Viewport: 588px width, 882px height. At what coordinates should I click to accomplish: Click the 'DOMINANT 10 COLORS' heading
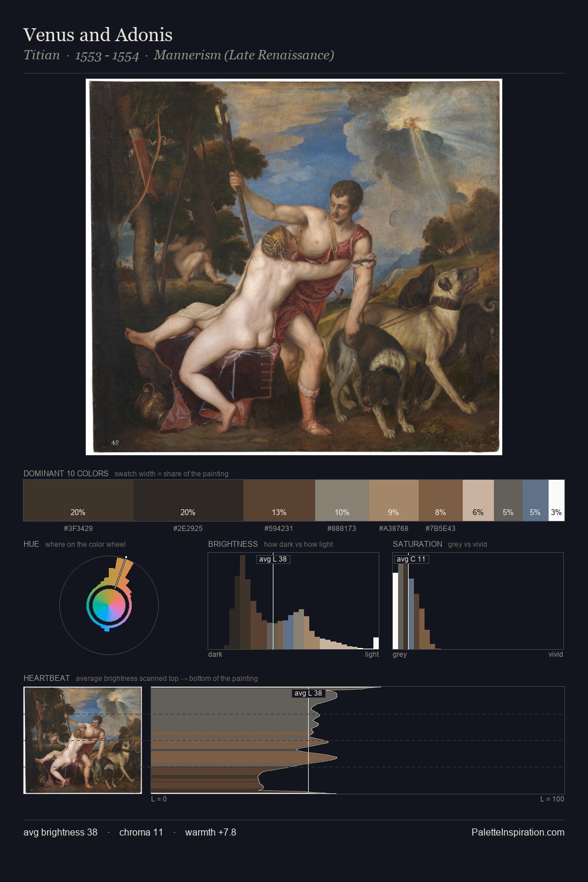[x=66, y=473]
